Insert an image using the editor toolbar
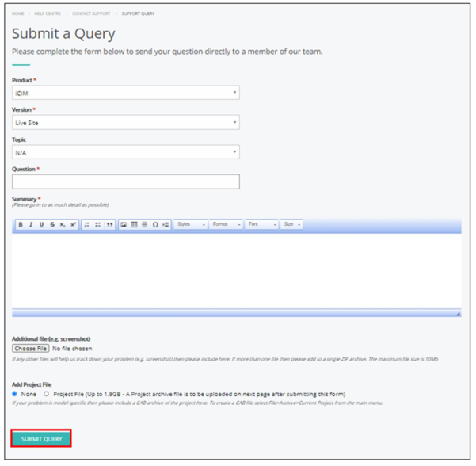 [x=124, y=225]
